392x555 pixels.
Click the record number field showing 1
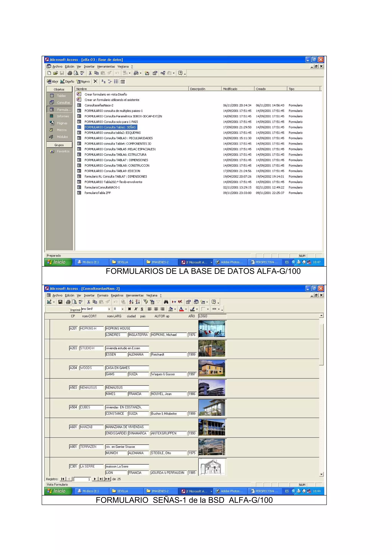pyautogui.click(x=82, y=479)
